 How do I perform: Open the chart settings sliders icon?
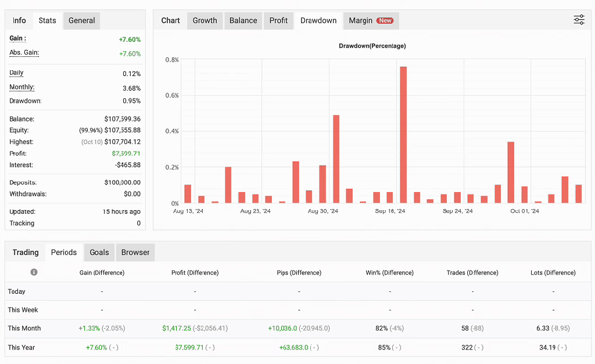[x=579, y=20]
